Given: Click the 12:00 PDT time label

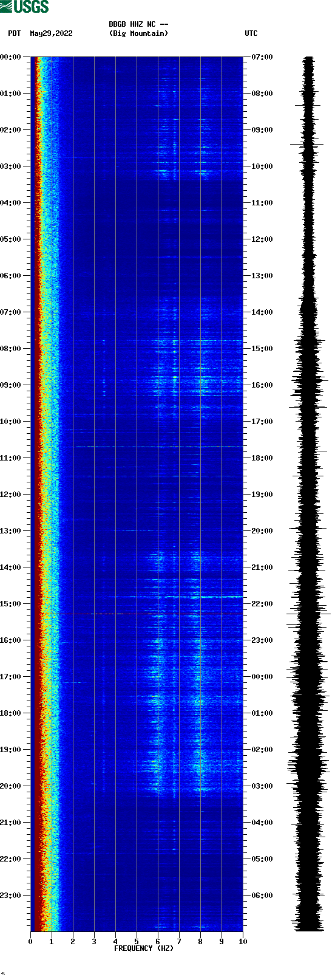Looking at the screenshot, I should point(11,495).
